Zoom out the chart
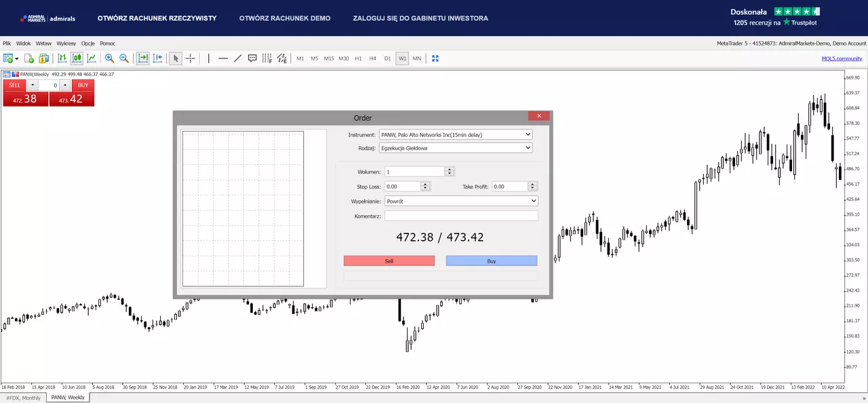Image resolution: width=868 pixels, height=403 pixels. [x=124, y=58]
